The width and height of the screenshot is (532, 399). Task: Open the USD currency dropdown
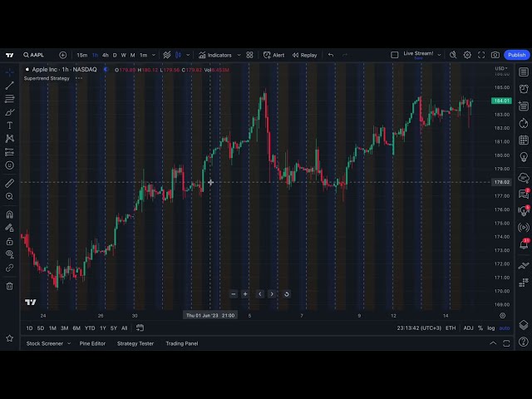tap(501, 68)
